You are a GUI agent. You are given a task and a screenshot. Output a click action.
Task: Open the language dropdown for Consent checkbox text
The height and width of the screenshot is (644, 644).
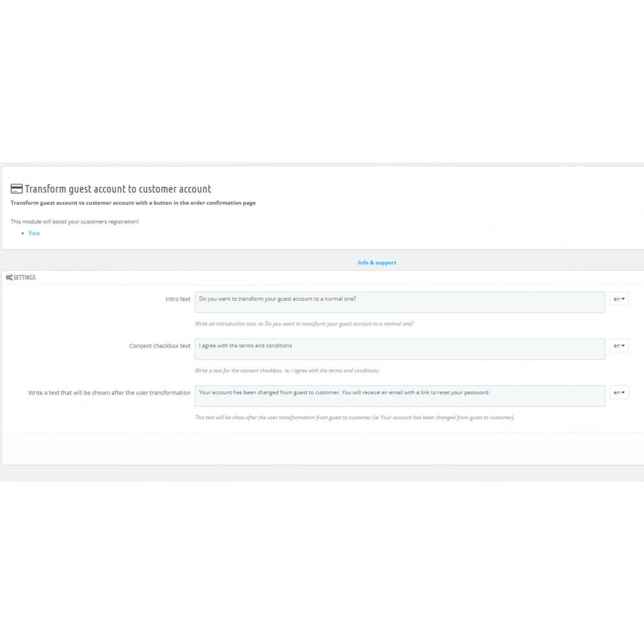[619, 346]
